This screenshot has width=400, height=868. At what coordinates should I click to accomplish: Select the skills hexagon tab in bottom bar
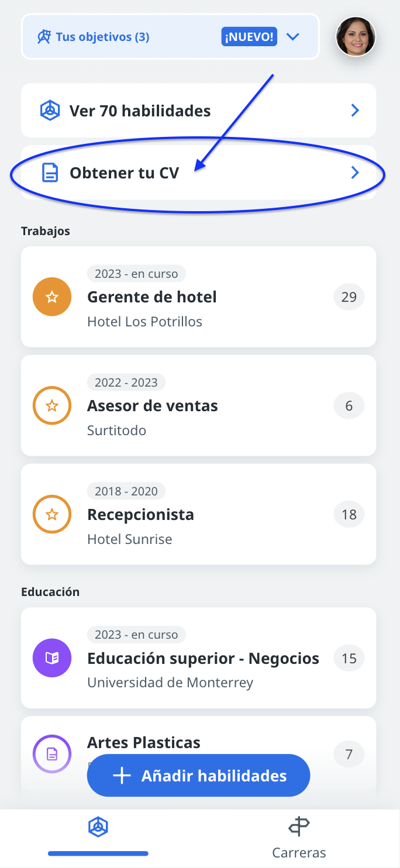[98, 827]
